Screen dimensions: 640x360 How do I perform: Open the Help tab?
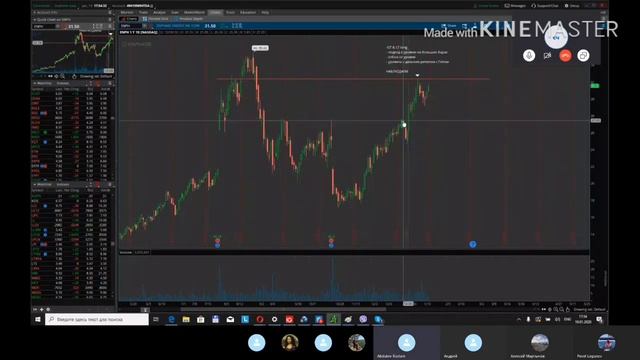tap(265, 12)
